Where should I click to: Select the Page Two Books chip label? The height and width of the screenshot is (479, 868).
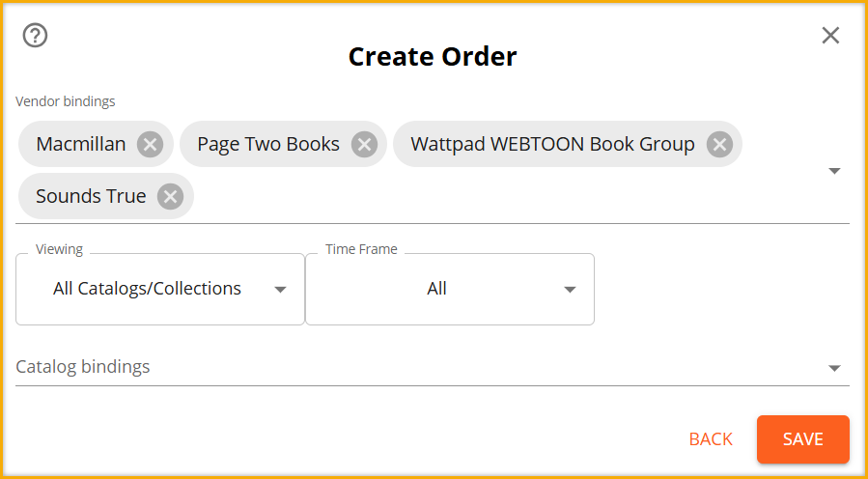point(268,144)
